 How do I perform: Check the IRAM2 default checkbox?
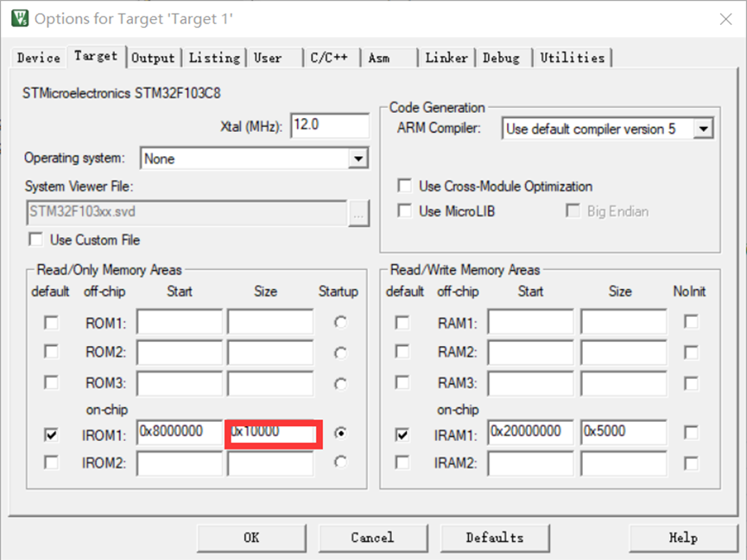point(402,462)
